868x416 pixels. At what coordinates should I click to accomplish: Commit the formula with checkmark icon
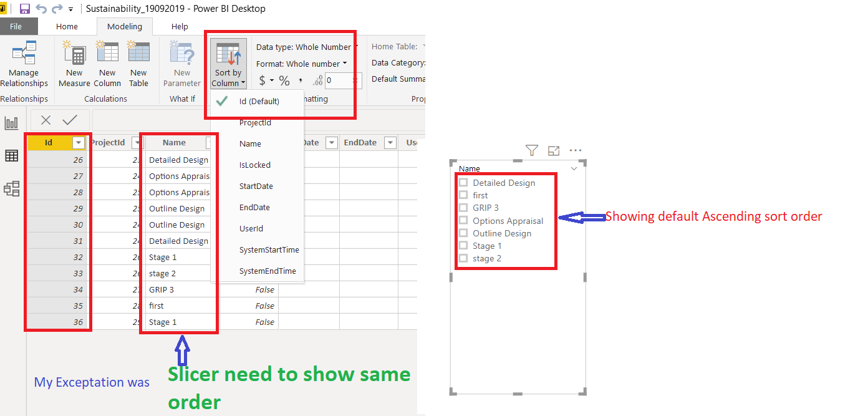(70, 120)
